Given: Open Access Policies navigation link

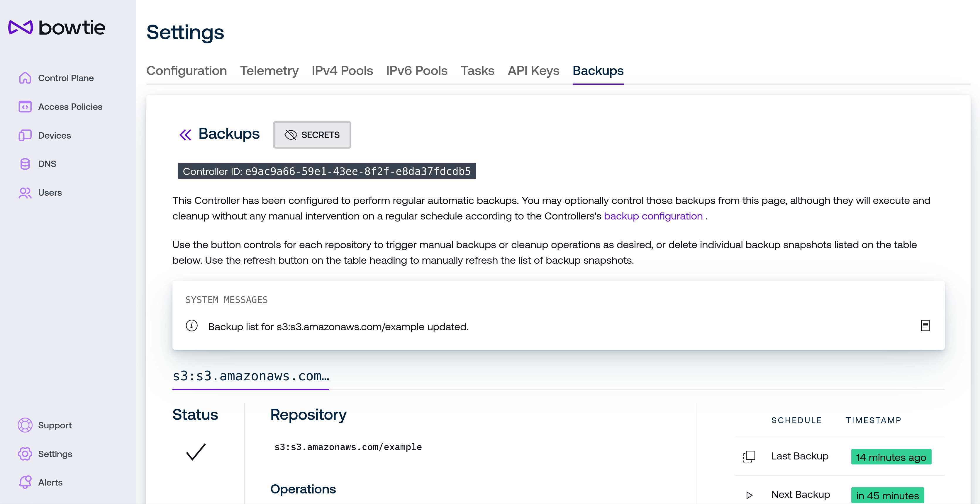Looking at the screenshot, I should (70, 107).
